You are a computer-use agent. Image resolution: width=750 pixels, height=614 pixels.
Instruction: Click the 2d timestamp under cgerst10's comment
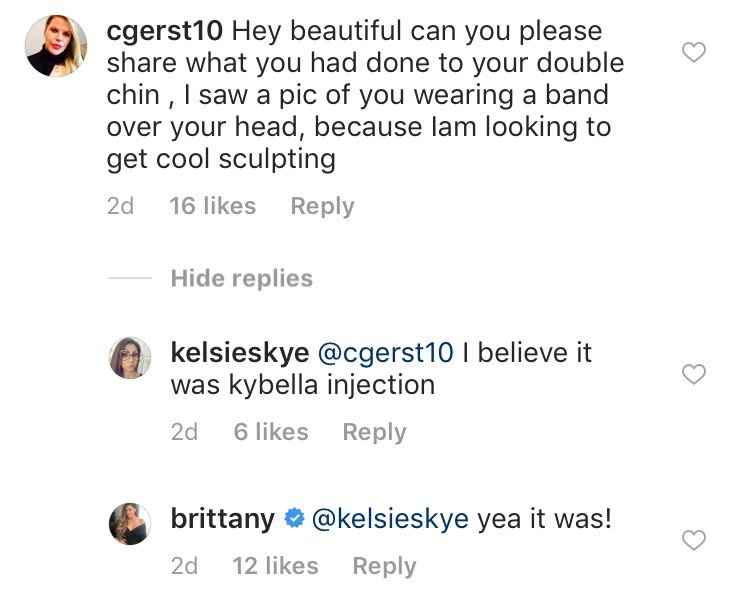(x=119, y=206)
